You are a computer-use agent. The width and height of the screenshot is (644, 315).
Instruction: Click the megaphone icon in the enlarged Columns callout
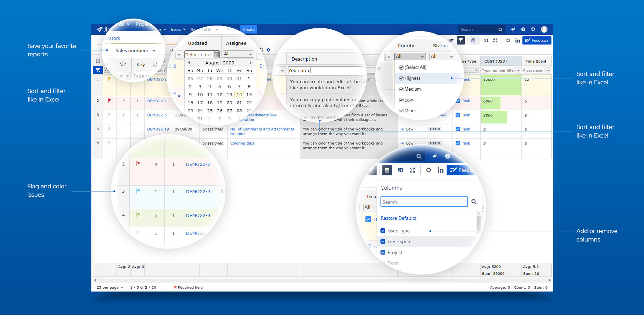click(x=435, y=156)
